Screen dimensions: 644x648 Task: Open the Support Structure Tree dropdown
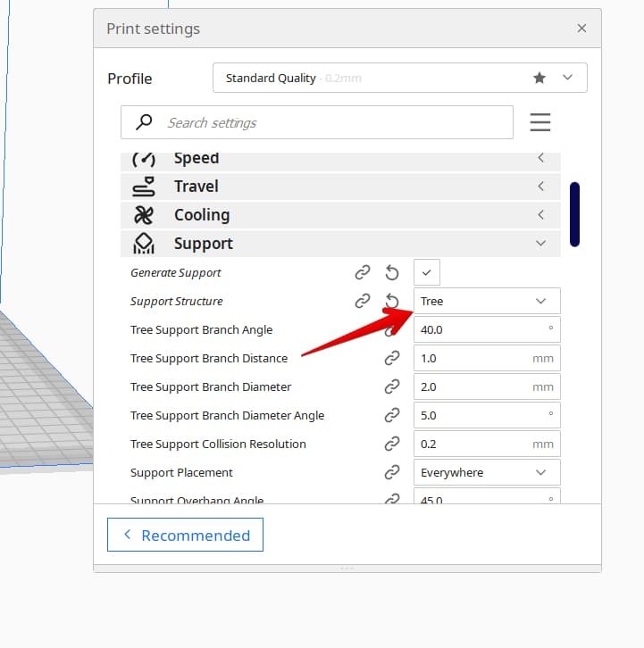pos(487,301)
